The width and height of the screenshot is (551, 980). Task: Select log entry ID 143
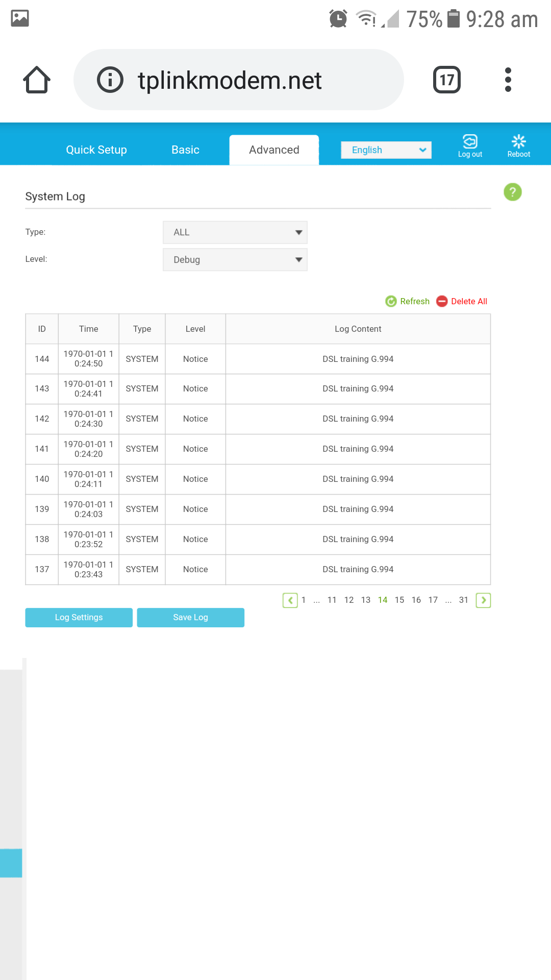[x=42, y=389]
